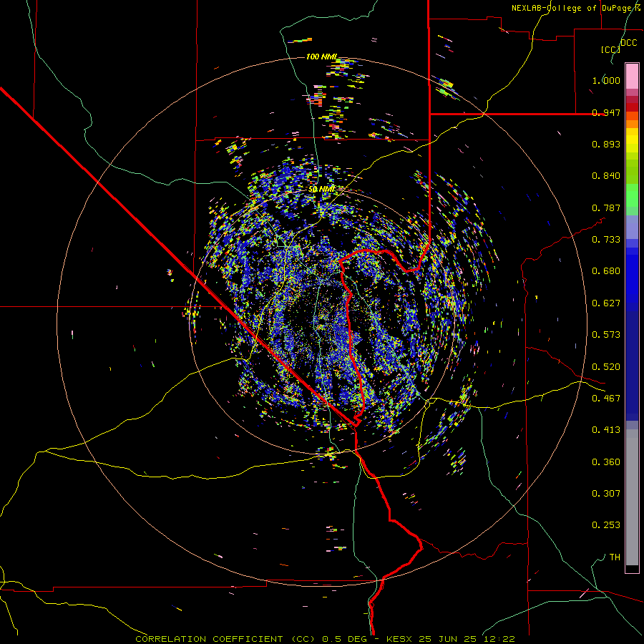The height and width of the screenshot is (644, 644).
Task: Click the CORRELATION COEFFICIENT (CC) title text
Action: 225,639
